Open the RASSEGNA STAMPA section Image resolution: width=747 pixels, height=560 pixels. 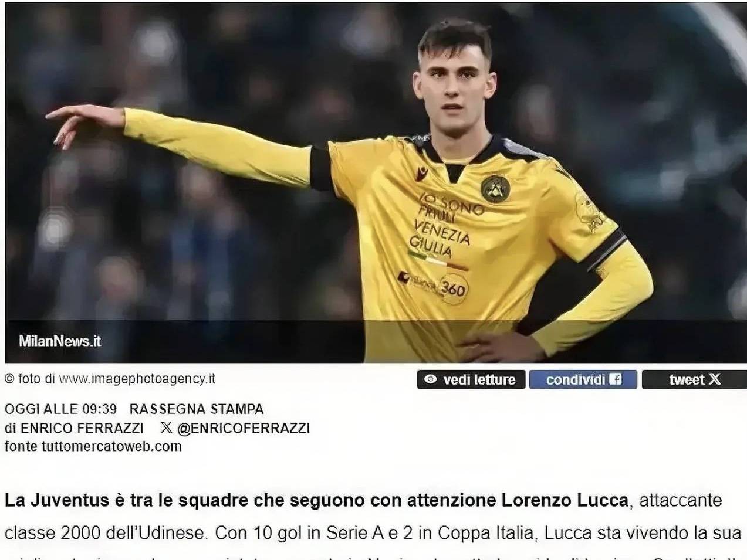click(x=197, y=409)
